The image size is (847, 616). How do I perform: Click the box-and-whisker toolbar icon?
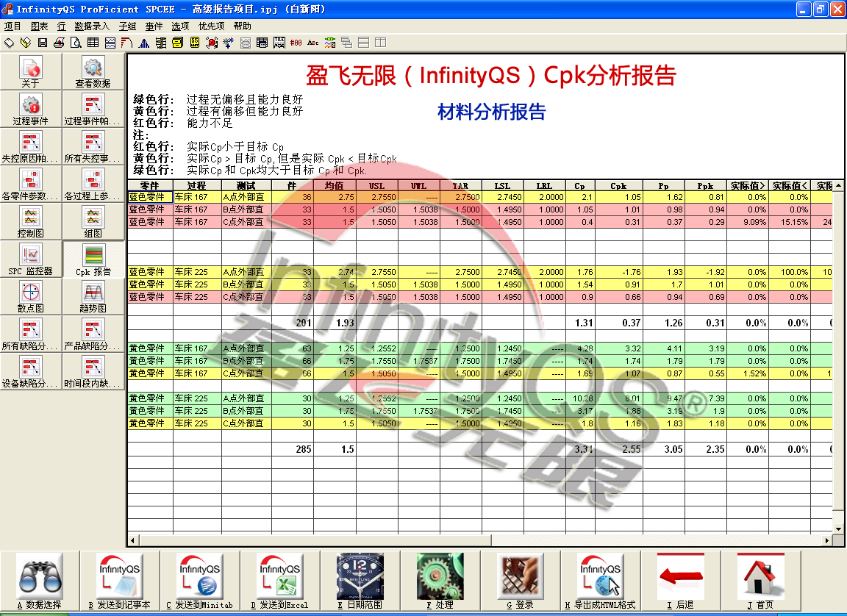(161, 43)
